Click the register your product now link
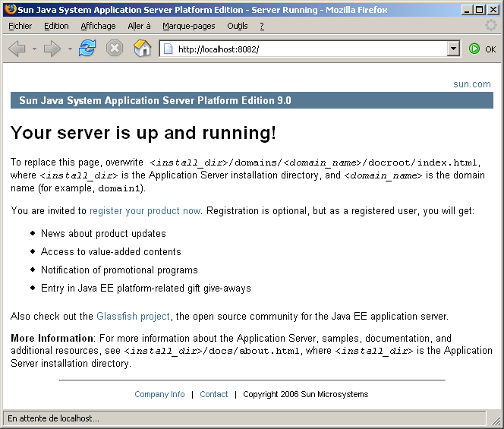The width and height of the screenshot is (504, 429). [x=145, y=210]
